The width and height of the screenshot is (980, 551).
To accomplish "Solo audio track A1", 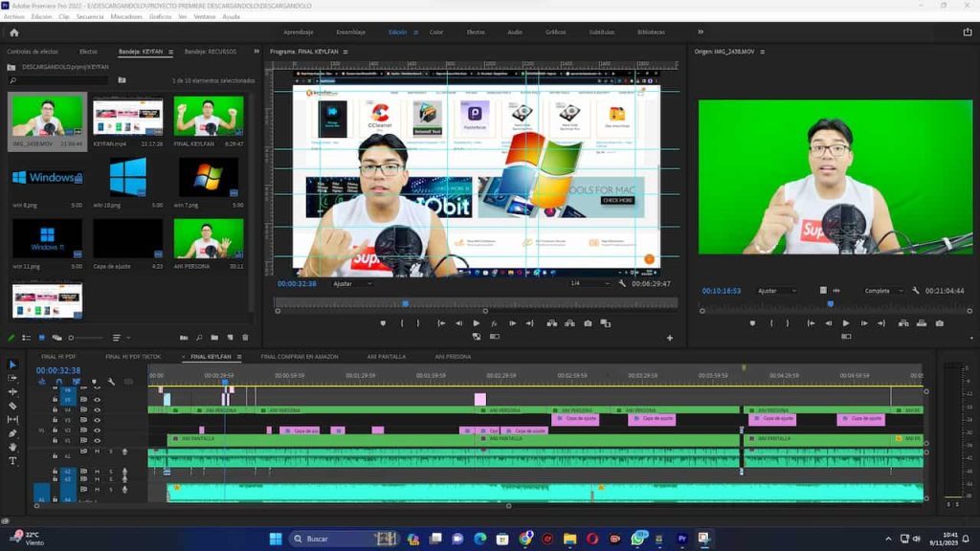I will tap(111, 452).
